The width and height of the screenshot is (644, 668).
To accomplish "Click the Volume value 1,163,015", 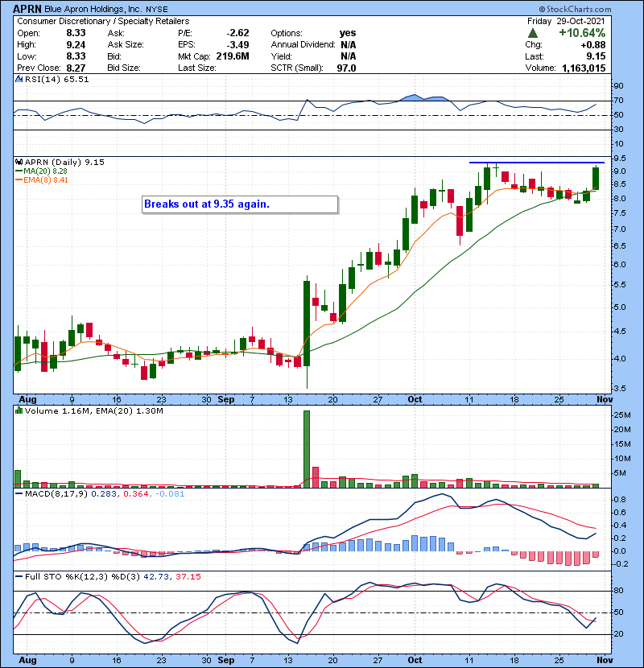I will [x=584, y=68].
